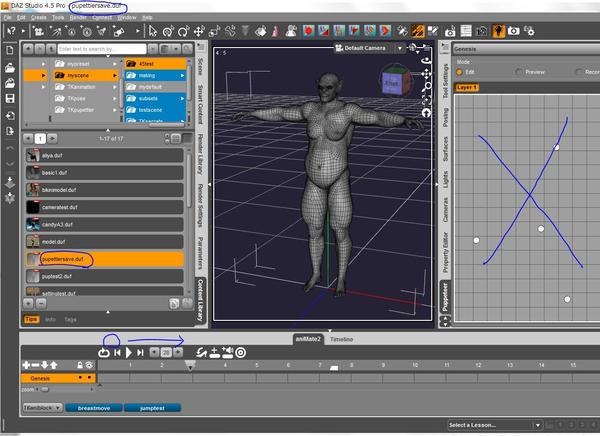
Task: Click the New File icon in left sidebar
Action: tap(10, 50)
